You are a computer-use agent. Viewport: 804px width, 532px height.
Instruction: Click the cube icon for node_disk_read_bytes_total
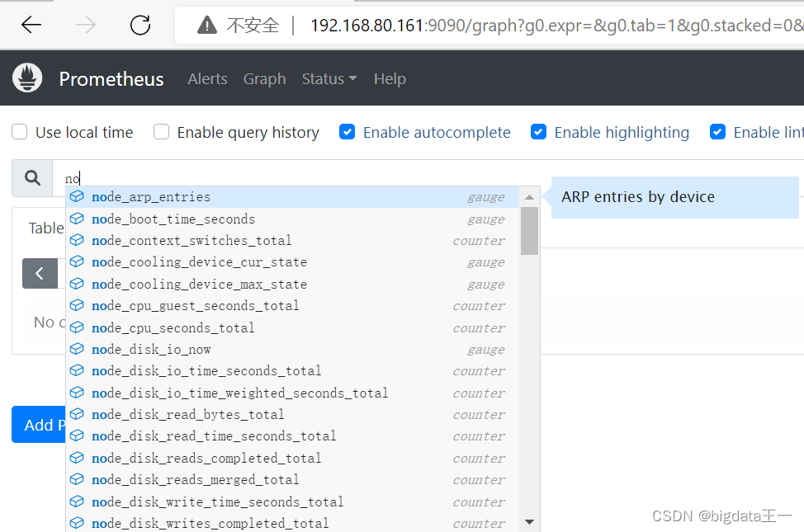77,413
